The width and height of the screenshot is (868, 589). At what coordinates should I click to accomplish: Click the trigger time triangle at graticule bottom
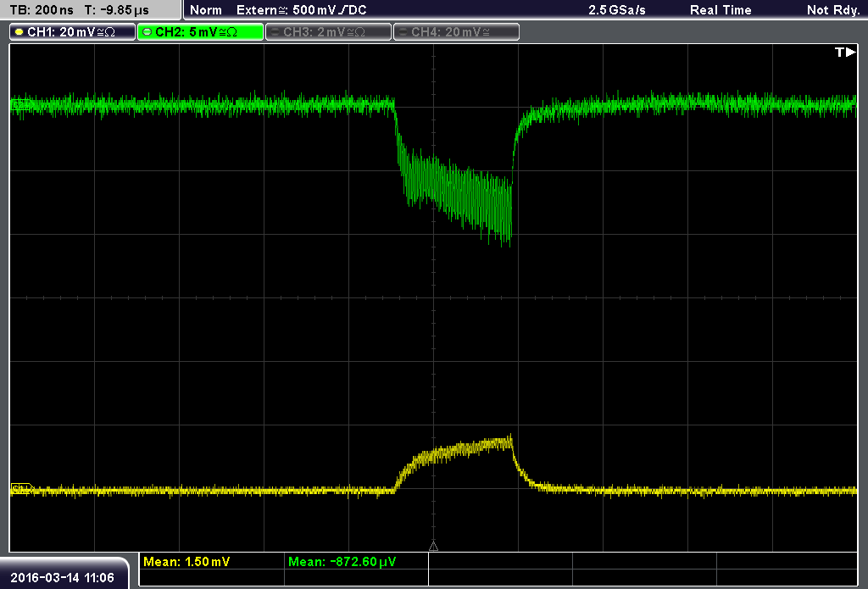point(433,546)
